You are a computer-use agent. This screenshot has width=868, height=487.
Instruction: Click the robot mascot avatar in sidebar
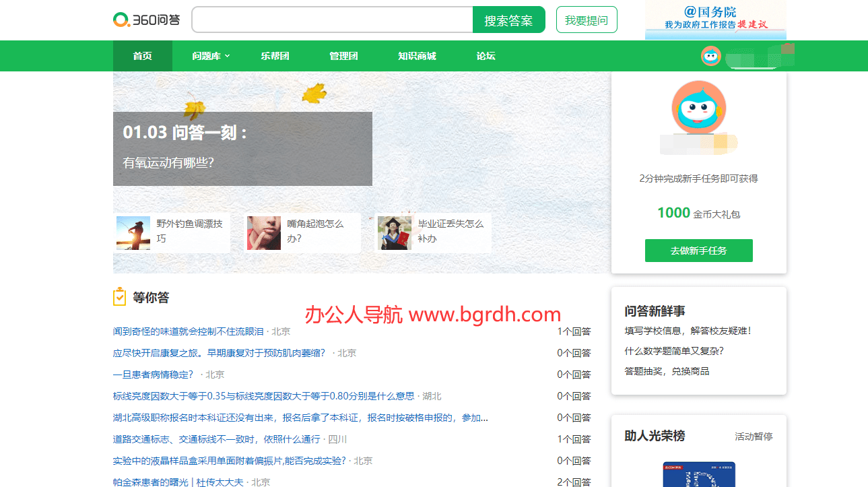coord(698,107)
